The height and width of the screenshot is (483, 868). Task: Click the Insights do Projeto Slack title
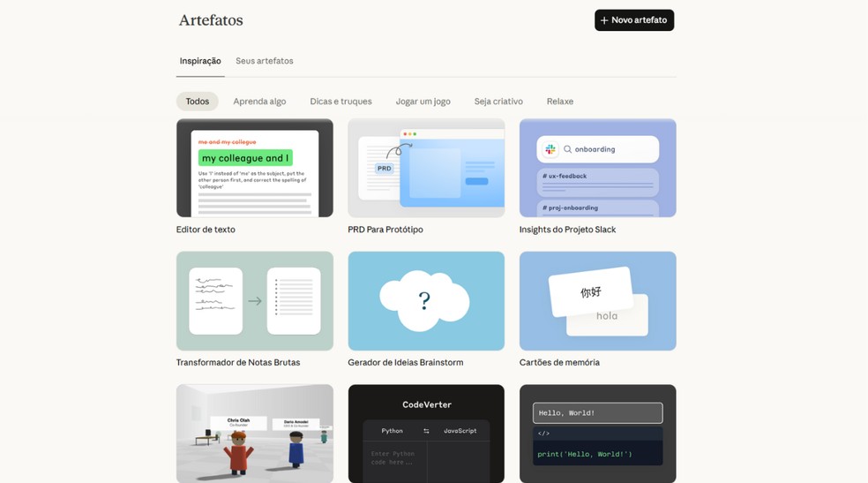coord(567,230)
